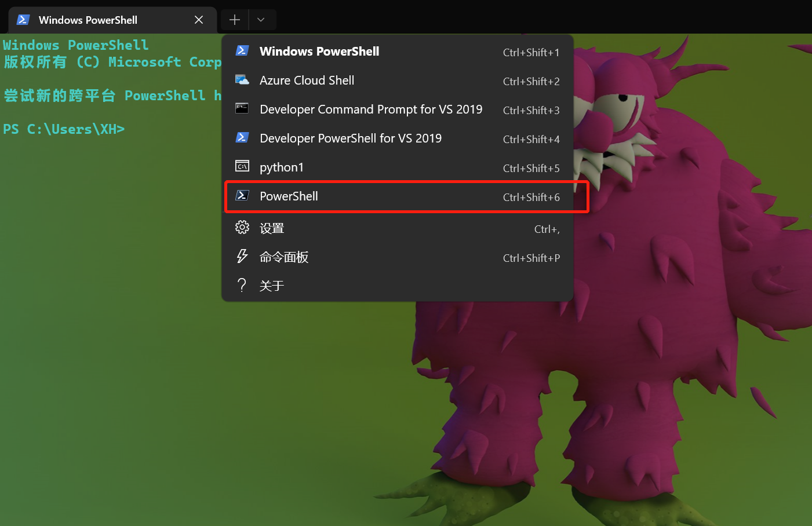Open a new tab with plus button
The width and height of the screenshot is (812, 526).
tap(235, 20)
